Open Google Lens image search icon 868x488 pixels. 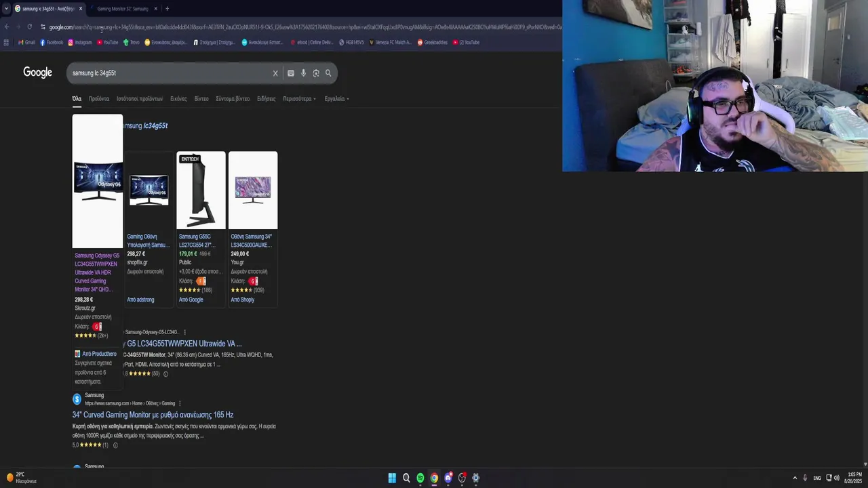[316, 73]
